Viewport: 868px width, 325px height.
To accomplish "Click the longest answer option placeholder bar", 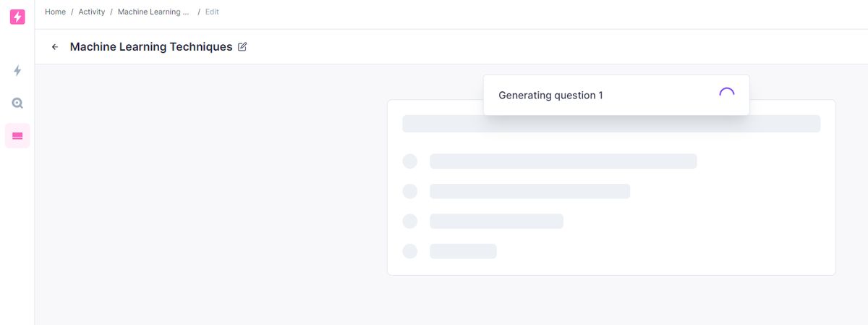I will point(563,161).
